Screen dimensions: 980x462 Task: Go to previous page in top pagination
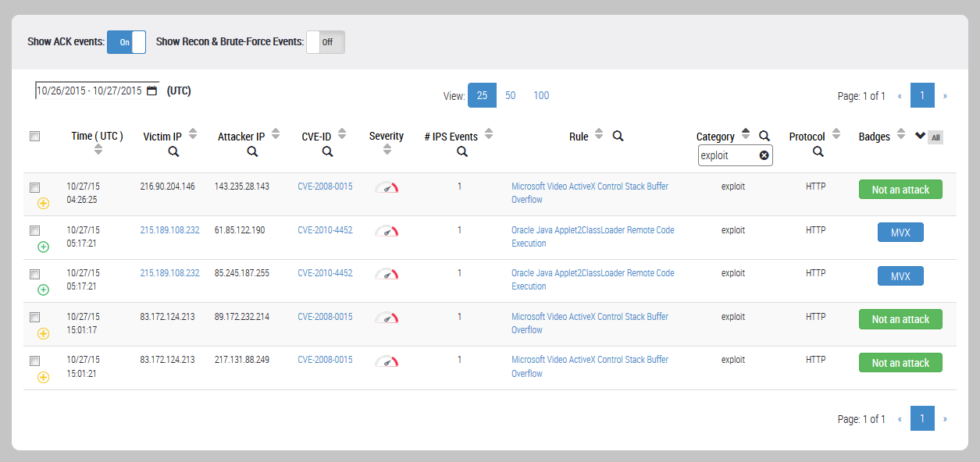900,96
